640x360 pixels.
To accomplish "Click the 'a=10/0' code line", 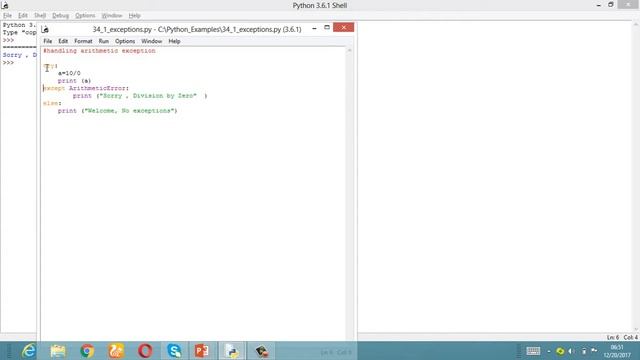I will coord(69,73).
